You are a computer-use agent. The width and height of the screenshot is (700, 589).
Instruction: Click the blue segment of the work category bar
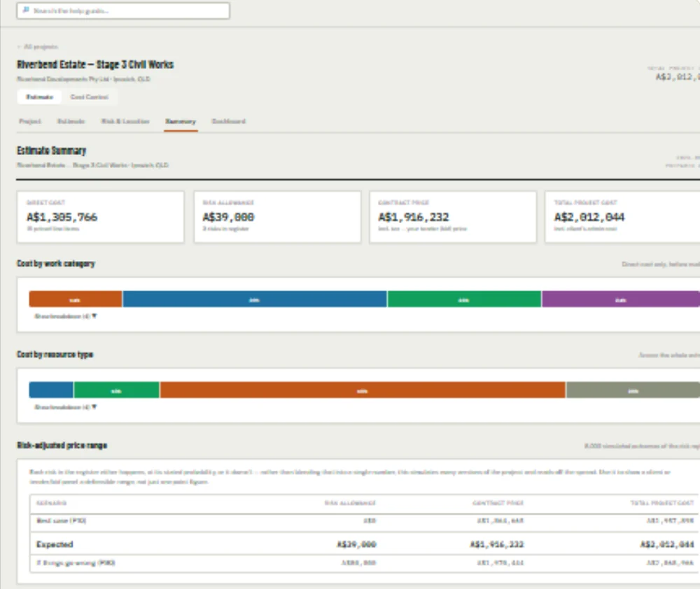pyautogui.click(x=255, y=299)
